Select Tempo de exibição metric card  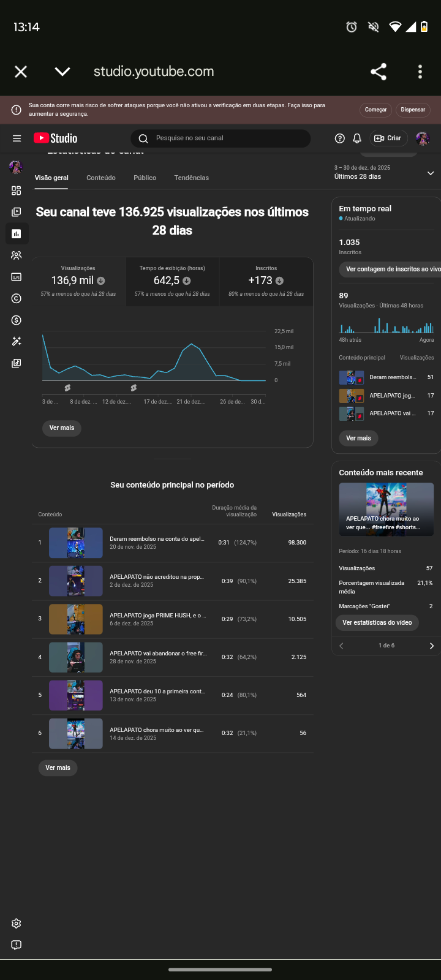[172, 282]
